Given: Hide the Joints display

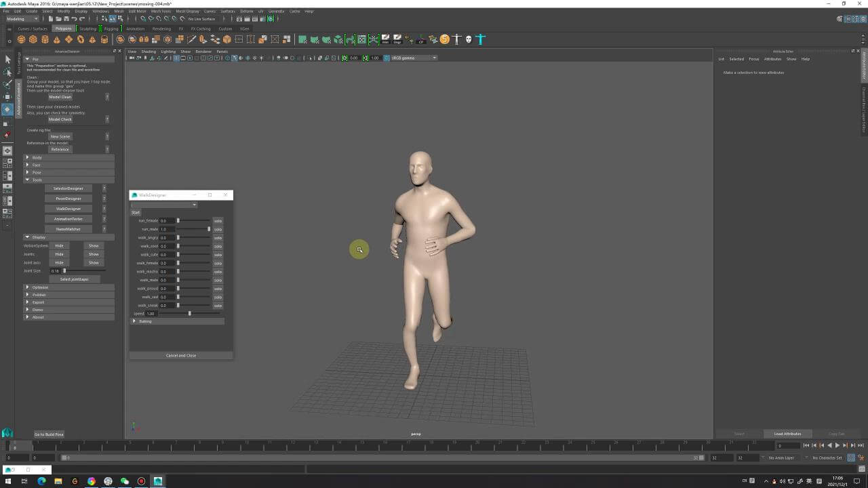Looking at the screenshot, I should coord(59,254).
